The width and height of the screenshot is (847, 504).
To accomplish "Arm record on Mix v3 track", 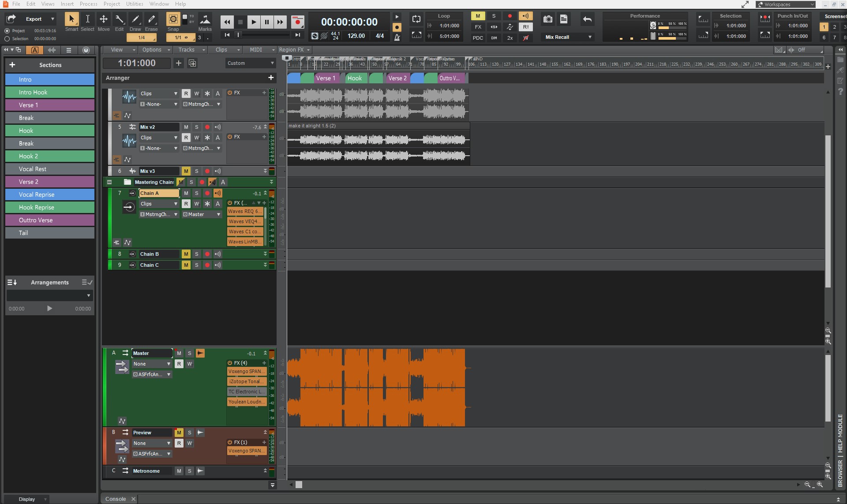I will point(207,171).
